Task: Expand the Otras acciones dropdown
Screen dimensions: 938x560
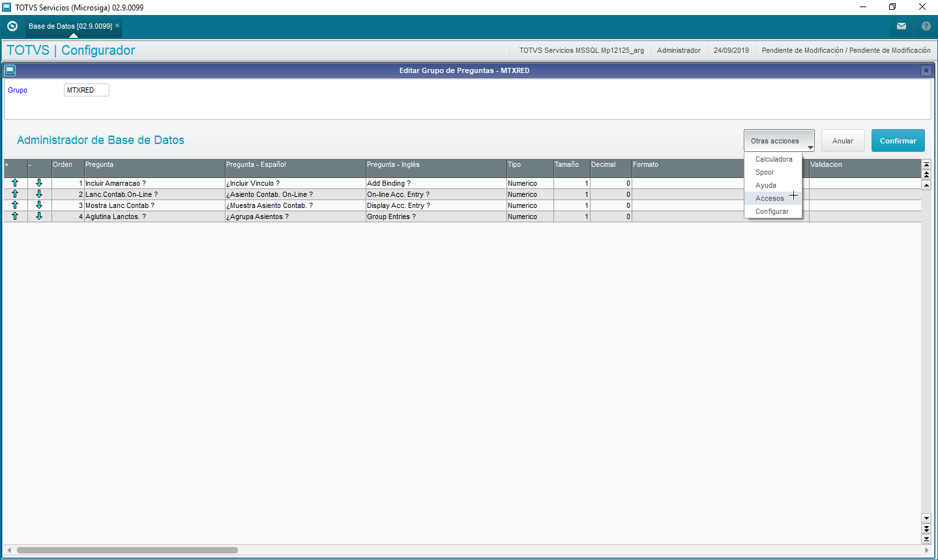Action: 779,141
